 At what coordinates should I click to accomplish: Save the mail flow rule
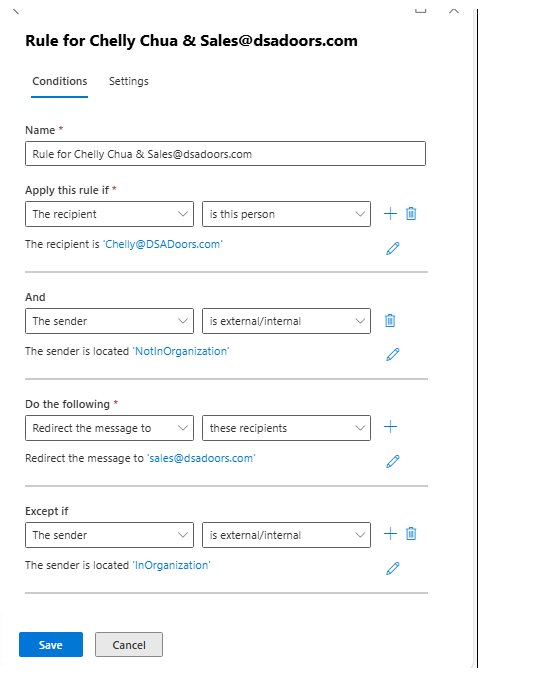51,644
